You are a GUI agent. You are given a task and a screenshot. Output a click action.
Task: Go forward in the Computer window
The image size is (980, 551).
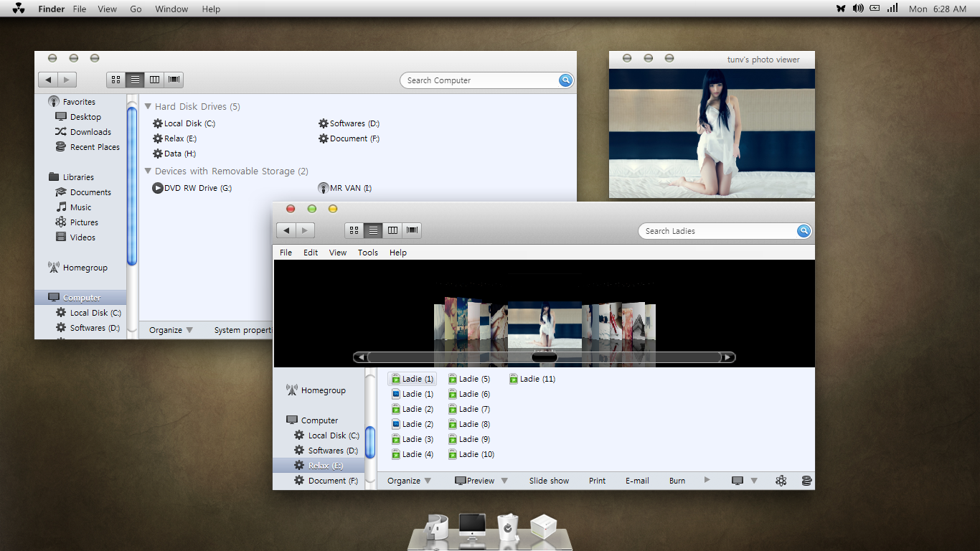[67, 80]
